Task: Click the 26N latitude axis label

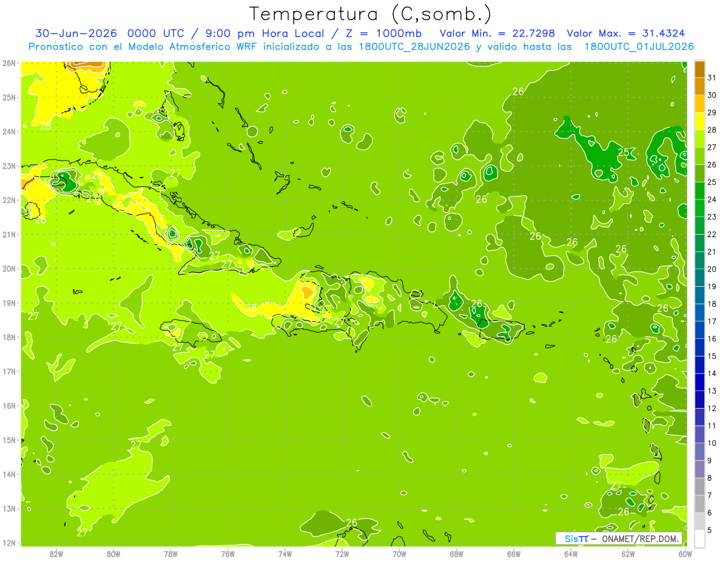Action: coord(8,63)
